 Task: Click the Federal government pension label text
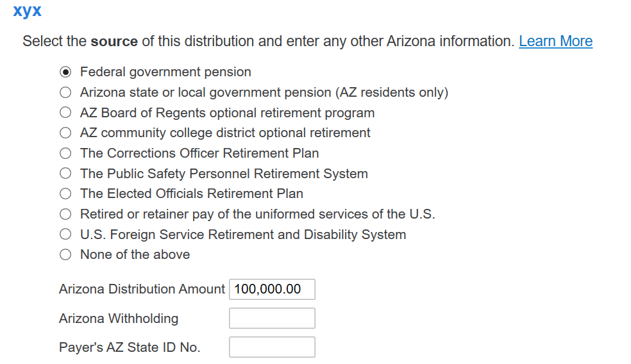pyautogui.click(x=165, y=72)
